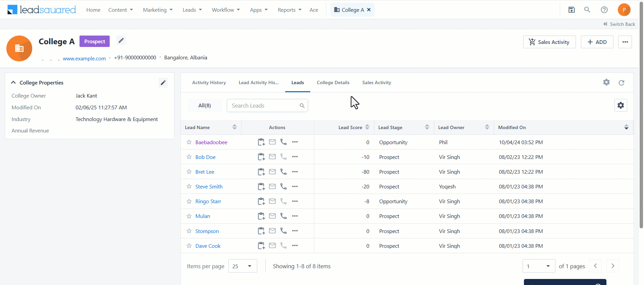This screenshot has height=285, width=644.
Task: Click edit pencil next to Prospect badge
Action: (x=121, y=41)
